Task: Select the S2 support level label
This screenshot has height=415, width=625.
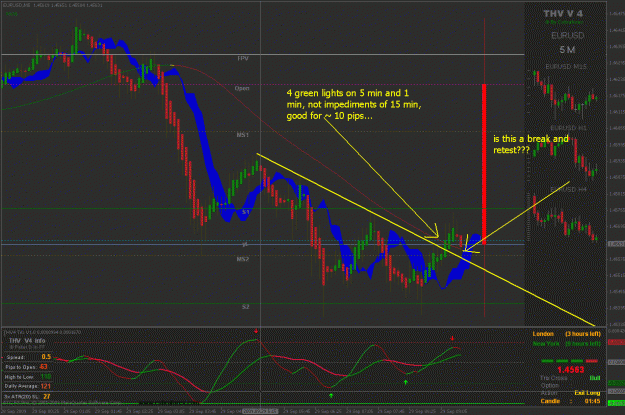Action: 246,307
